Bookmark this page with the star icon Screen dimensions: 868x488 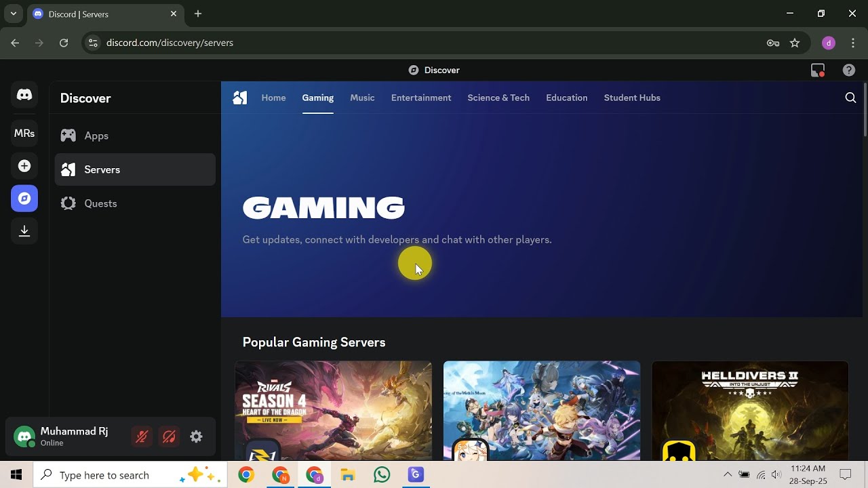pos(795,43)
